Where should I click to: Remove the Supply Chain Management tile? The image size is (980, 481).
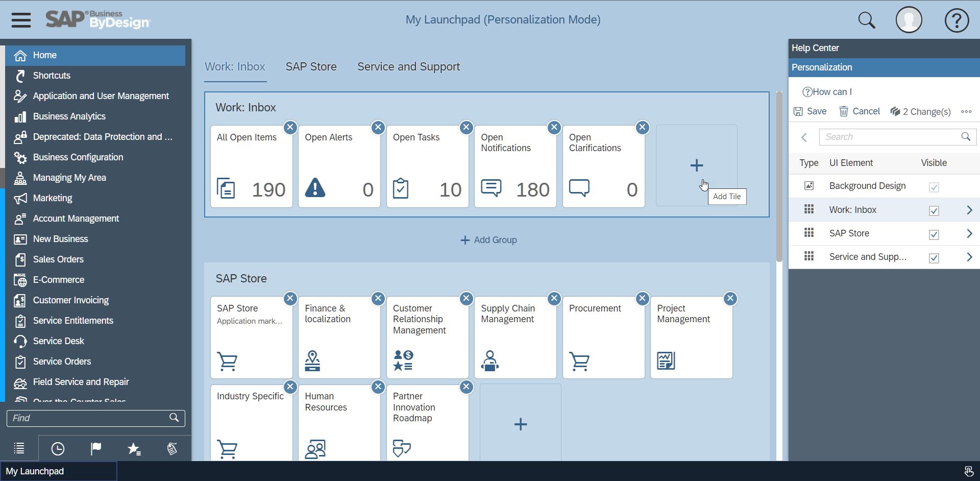click(554, 299)
